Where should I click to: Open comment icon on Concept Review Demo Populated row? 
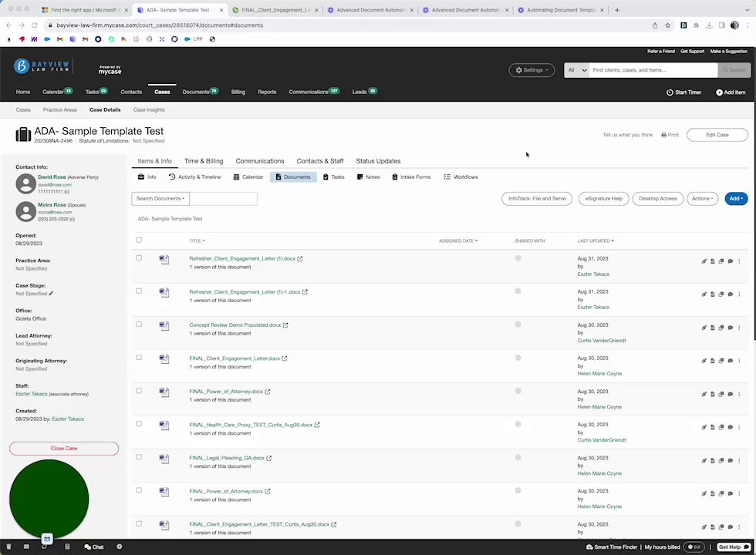coord(731,328)
